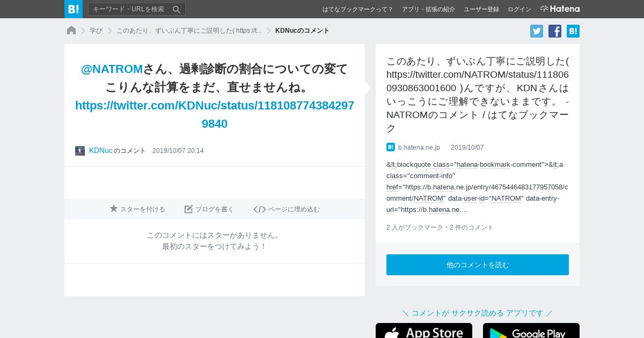Click the Hatena Bookmark B! logo
Screen dimensions: 644x338
(74, 9)
